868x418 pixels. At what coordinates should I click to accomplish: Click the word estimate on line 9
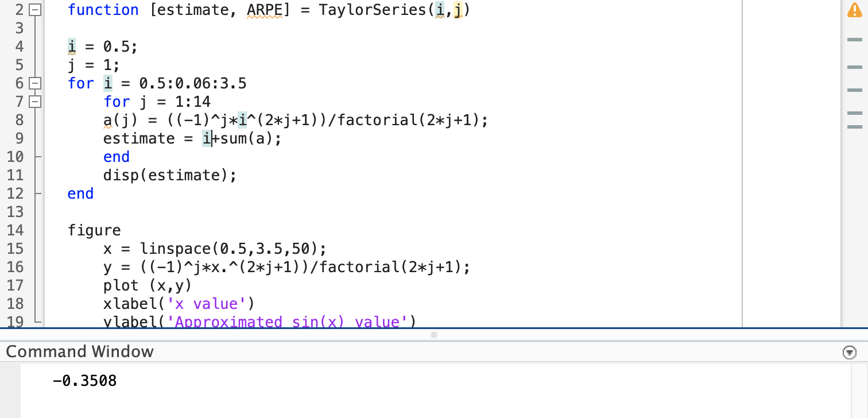tap(138, 138)
